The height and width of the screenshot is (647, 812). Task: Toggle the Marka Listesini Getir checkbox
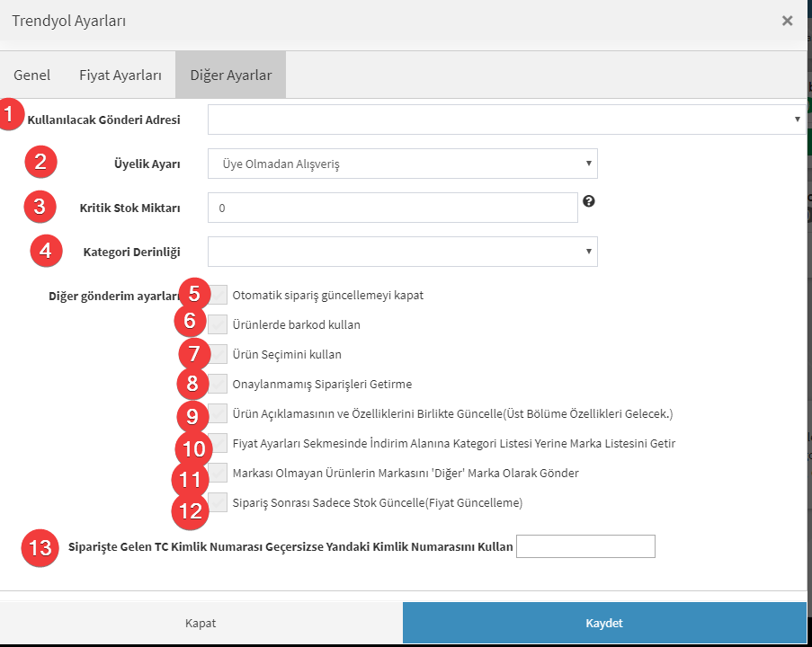(218, 443)
